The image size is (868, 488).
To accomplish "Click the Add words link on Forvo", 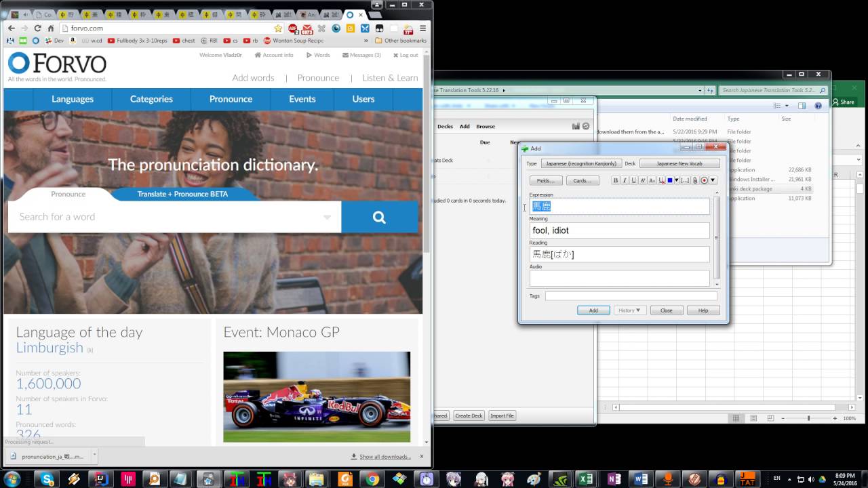I will [253, 78].
